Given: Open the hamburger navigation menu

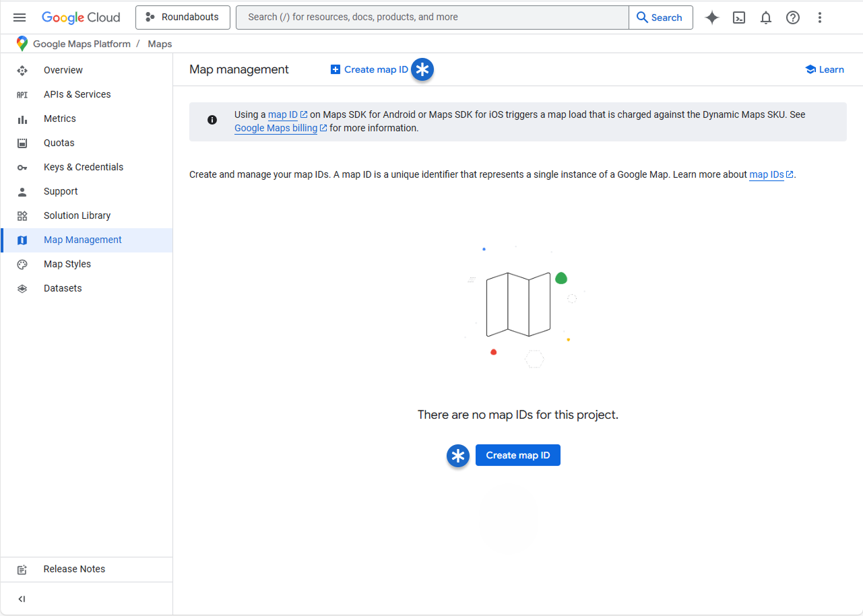Looking at the screenshot, I should click(20, 18).
